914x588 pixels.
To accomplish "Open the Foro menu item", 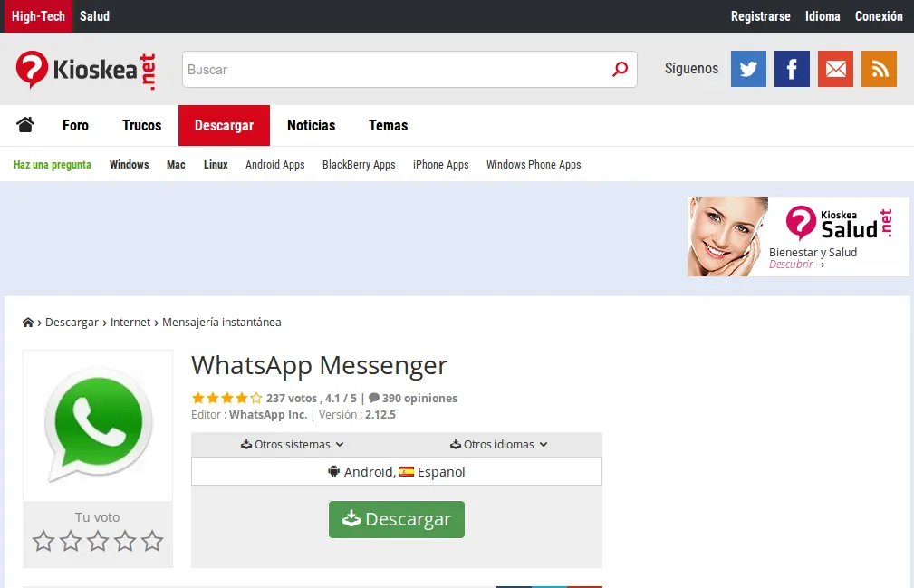I will coord(76,125).
